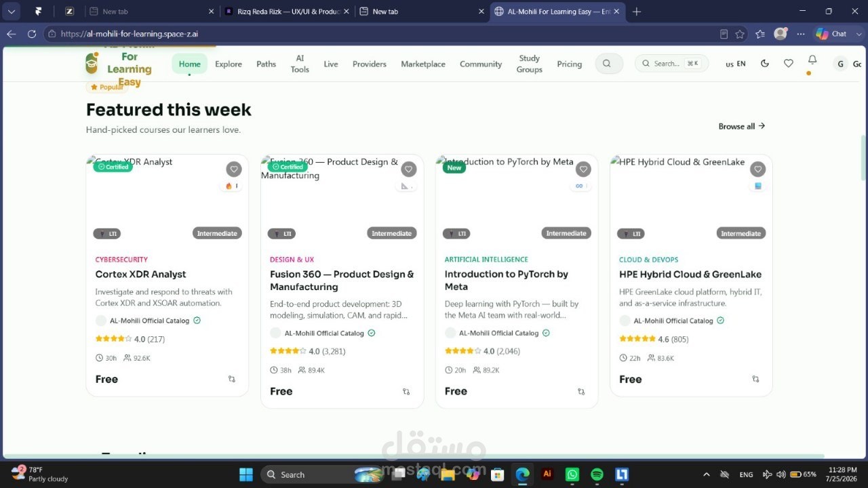Open browser Settings and more menu
The height and width of the screenshot is (488, 868).
801,34
